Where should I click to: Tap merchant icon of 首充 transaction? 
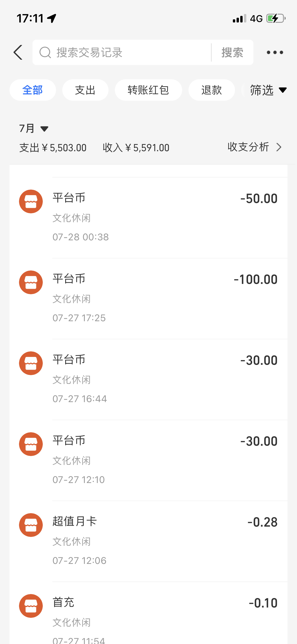pyautogui.click(x=31, y=606)
